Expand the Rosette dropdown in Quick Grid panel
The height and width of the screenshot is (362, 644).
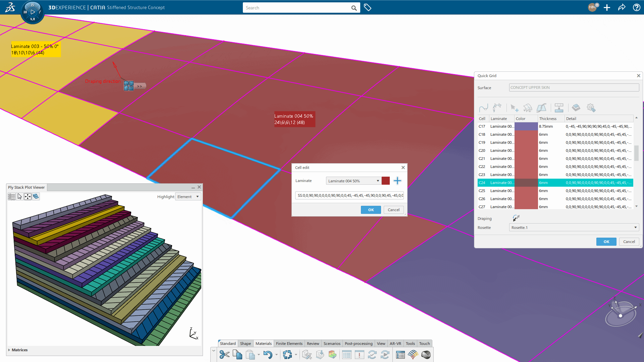click(636, 227)
